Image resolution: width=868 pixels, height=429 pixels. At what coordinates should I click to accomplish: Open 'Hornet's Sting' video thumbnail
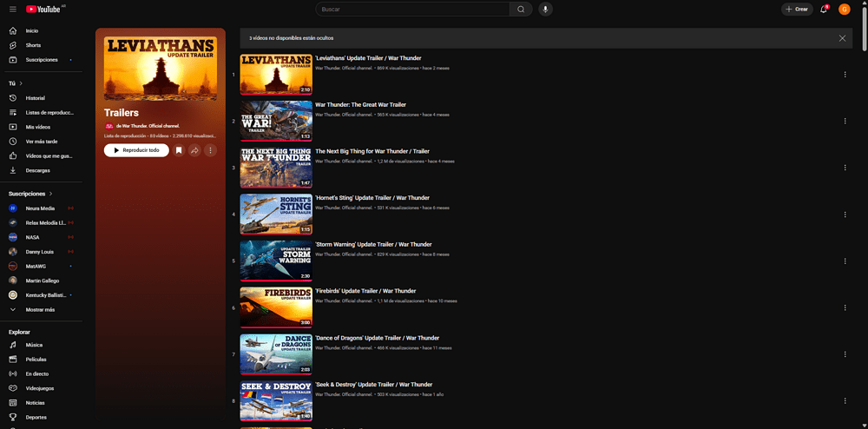coord(276,214)
